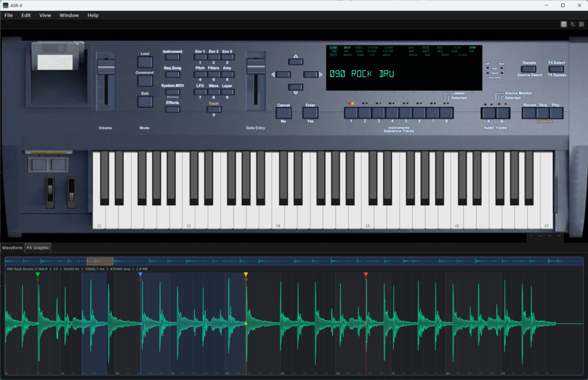
Task: Click the yellow loop end marker
Action: pyautogui.click(x=246, y=275)
